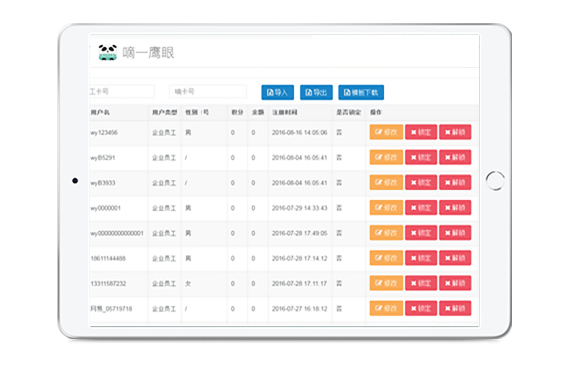Click 解锁 for user wy123456
The width and height of the screenshot is (570, 370).
[x=455, y=132]
